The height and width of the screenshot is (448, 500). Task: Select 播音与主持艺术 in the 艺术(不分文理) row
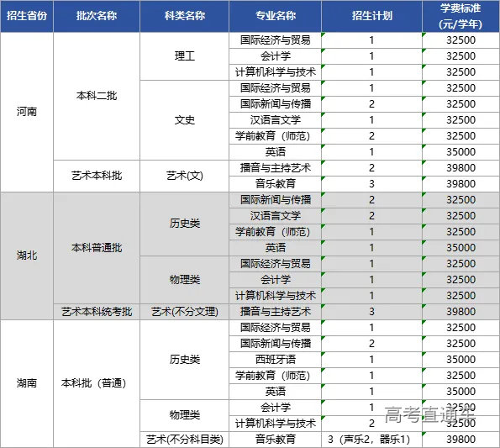pos(275,312)
